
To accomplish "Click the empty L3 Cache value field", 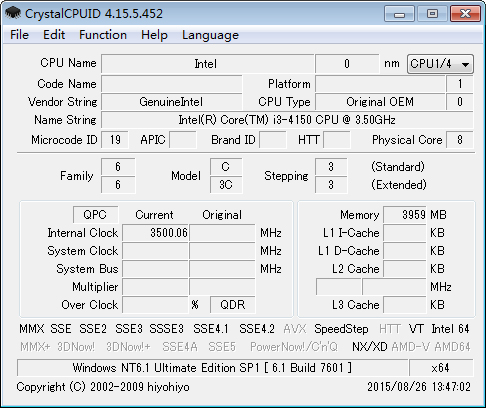I will coord(405,305).
